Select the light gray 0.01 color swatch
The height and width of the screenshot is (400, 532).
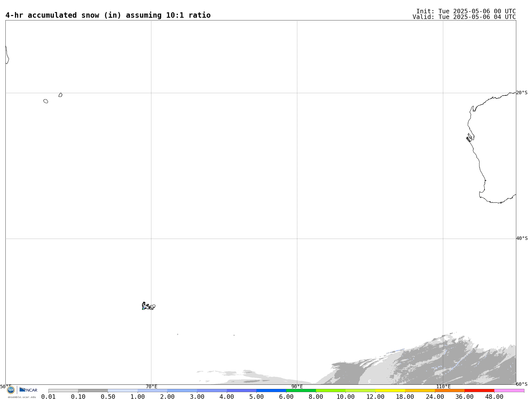pyautogui.click(x=63, y=391)
